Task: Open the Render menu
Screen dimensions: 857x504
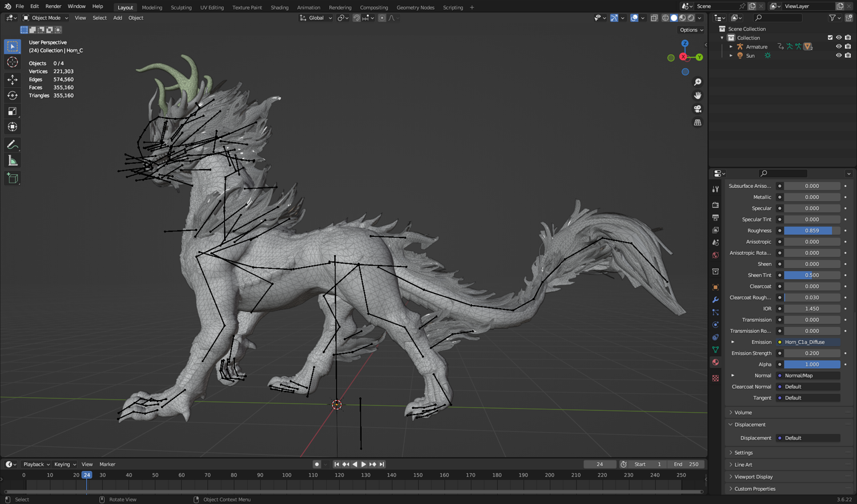Action: (53, 6)
